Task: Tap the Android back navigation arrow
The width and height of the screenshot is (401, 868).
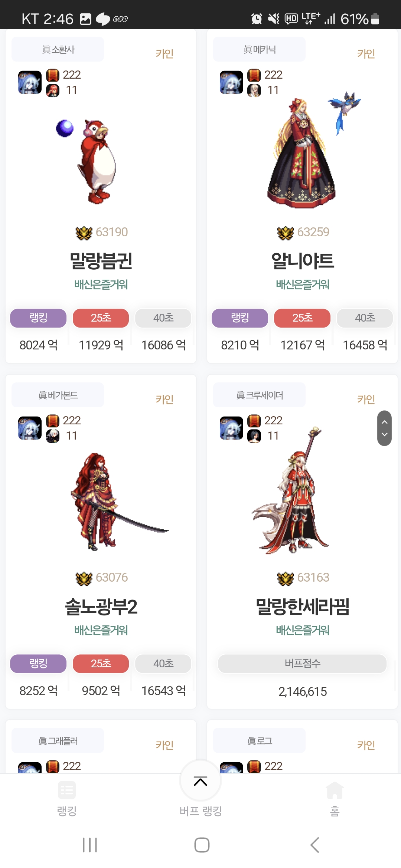Action: tap(314, 845)
